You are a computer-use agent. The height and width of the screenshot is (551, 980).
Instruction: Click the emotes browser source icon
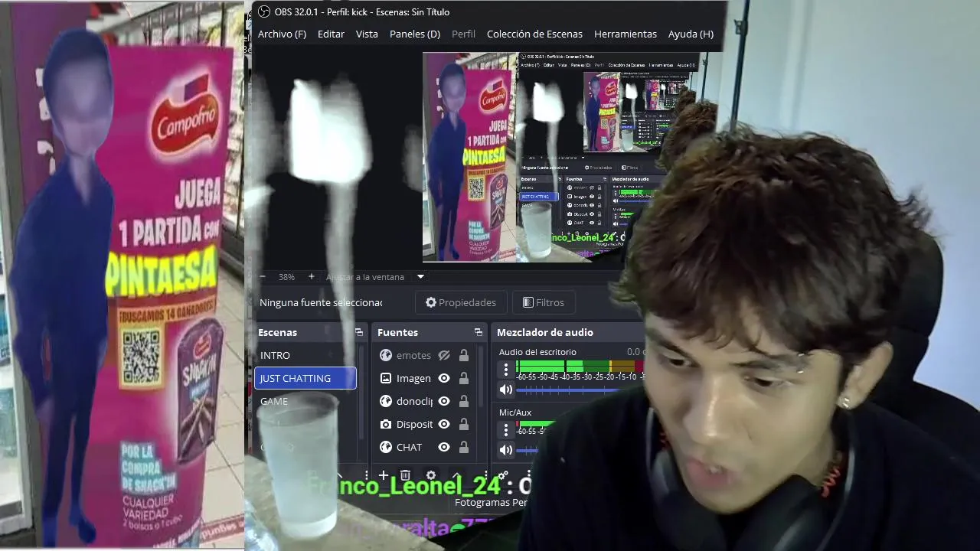386,355
